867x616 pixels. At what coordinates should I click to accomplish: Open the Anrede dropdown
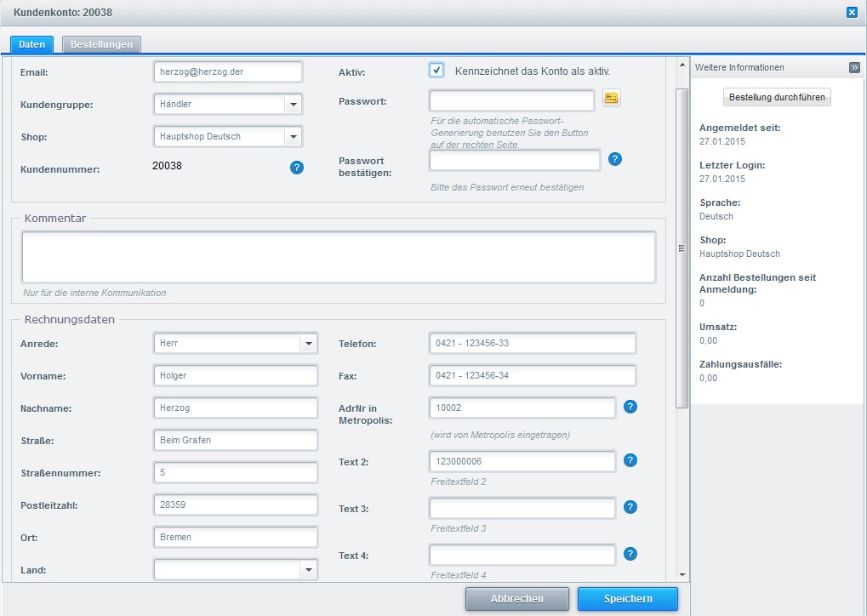[308, 344]
